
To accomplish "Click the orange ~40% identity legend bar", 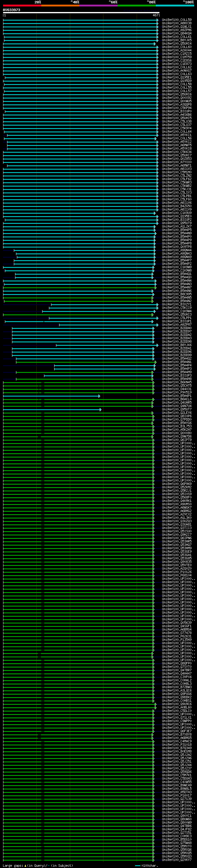I will [60, 6].
